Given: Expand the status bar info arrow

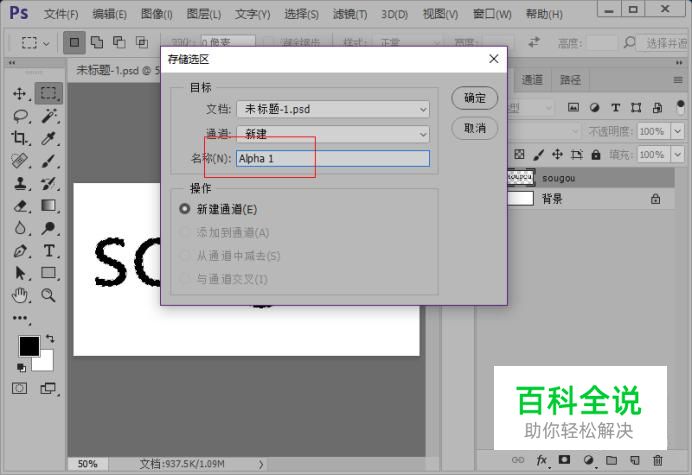Looking at the screenshot, I should point(261,464).
